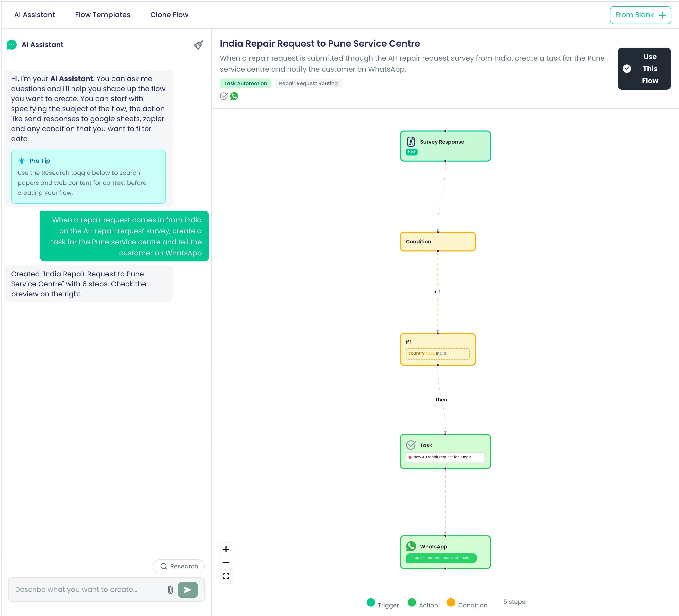Click the WhatsApp icon under the tags
The width and height of the screenshot is (679, 616).
coord(234,96)
